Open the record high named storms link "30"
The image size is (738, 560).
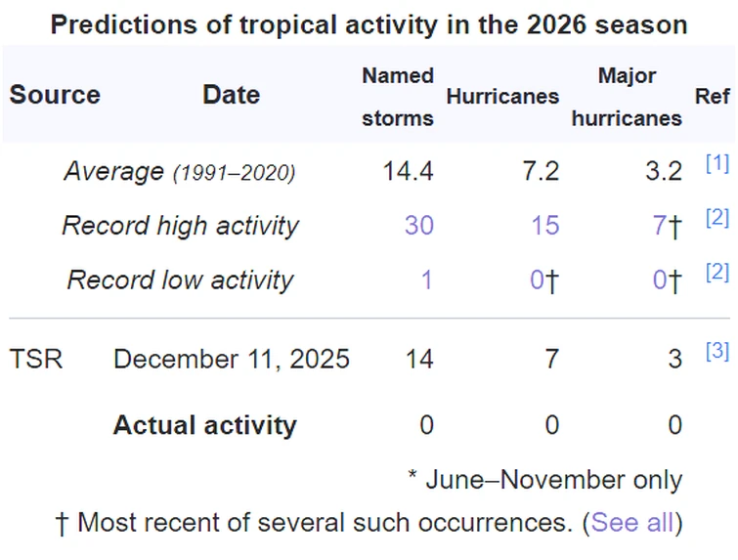pyautogui.click(x=418, y=226)
